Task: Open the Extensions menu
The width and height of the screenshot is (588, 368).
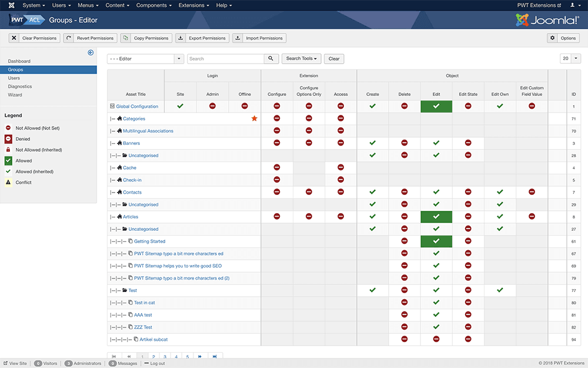Action: [194, 5]
